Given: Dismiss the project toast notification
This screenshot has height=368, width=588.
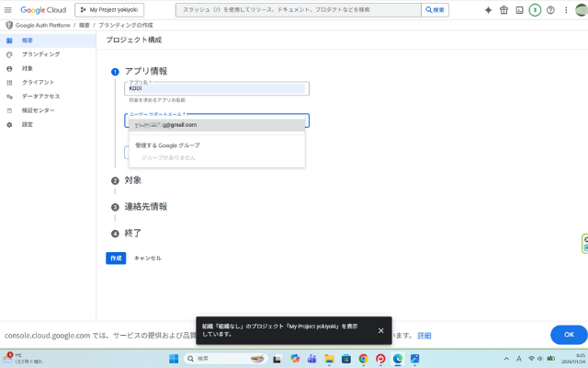Looking at the screenshot, I should 380,330.
